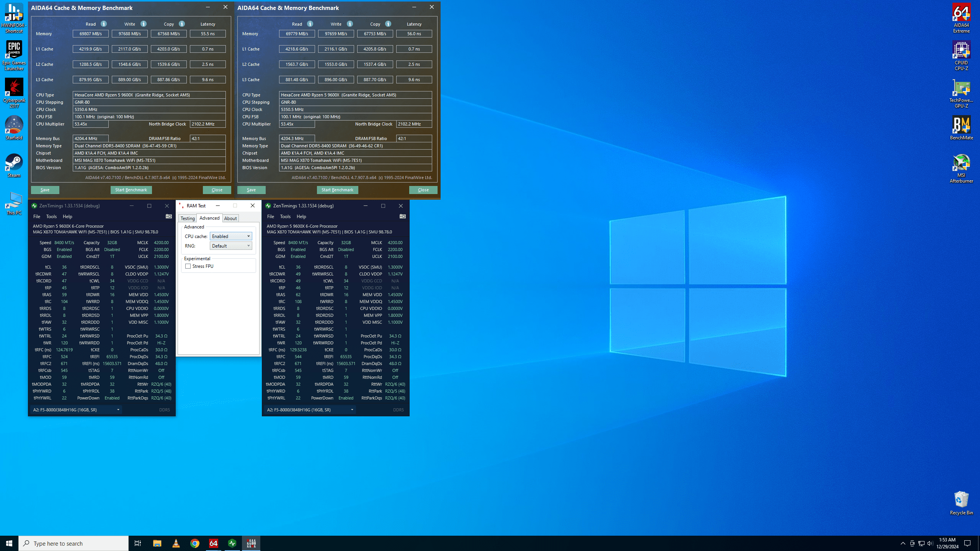
Task: Open the RNG dropdown in RAM Test
Action: click(231, 246)
